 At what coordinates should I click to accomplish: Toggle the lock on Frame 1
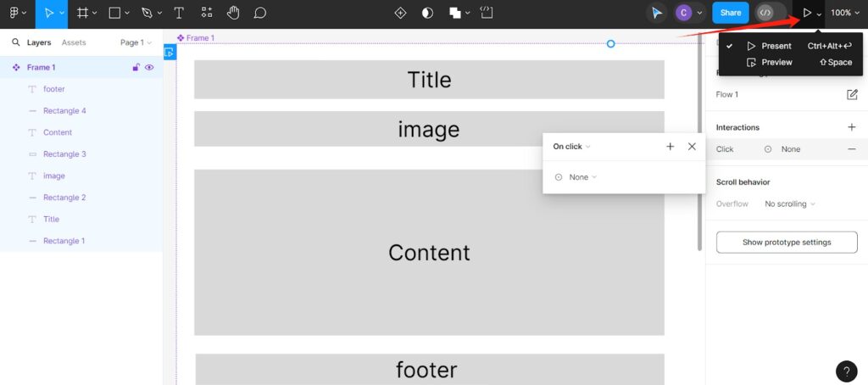(x=136, y=68)
